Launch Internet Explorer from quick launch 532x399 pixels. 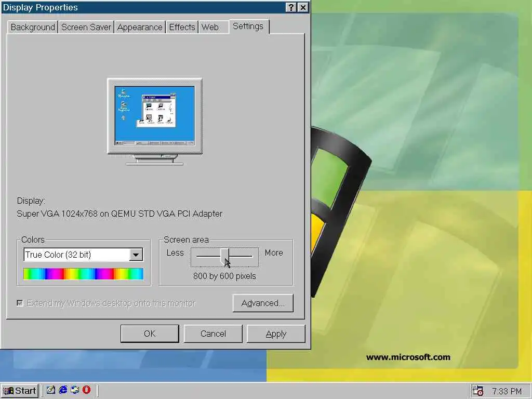pos(63,390)
